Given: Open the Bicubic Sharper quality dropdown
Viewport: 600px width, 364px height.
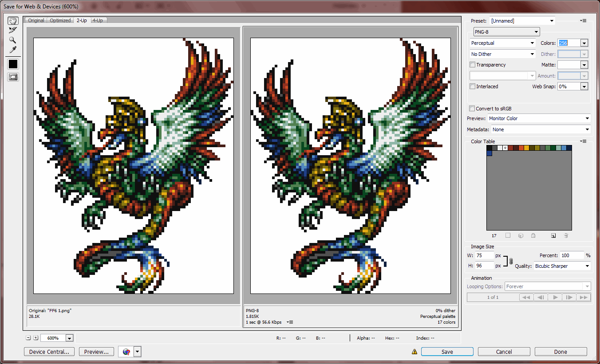Looking at the screenshot, I should [562, 266].
